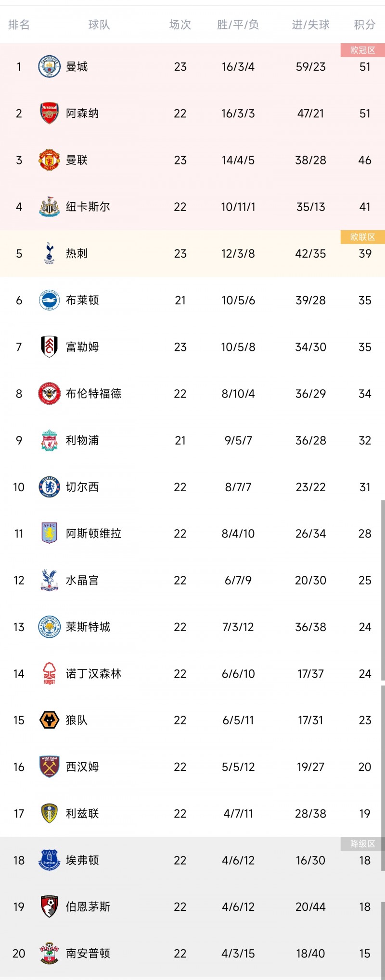Image resolution: width=385 pixels, height=980 pixels.
Task: Click the West Ham club crest
Action: coord(49,767)
